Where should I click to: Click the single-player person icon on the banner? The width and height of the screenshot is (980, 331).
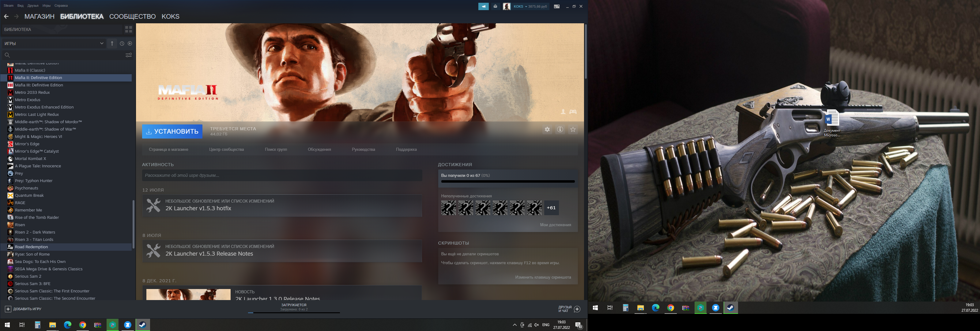pos(563,112)
